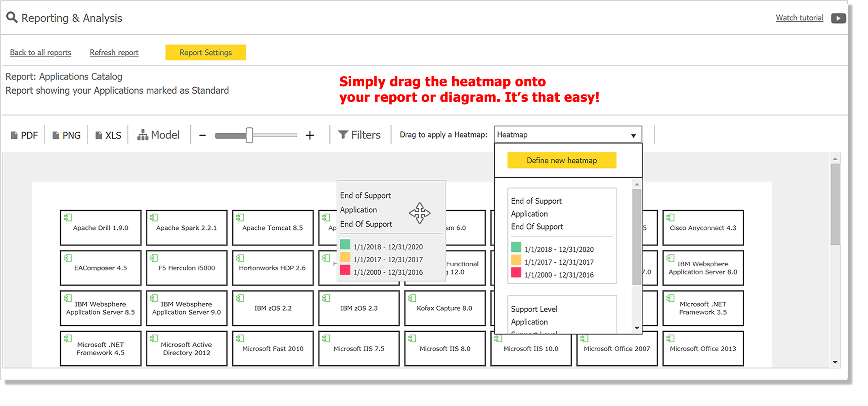Click component icon on Apache Spark 2.2.1

pos(154,218)
